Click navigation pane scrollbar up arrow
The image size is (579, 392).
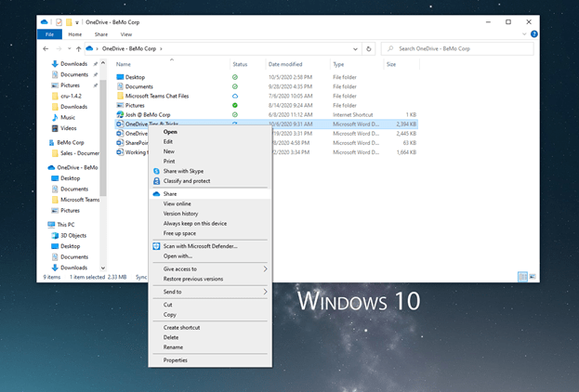point(103,63)
